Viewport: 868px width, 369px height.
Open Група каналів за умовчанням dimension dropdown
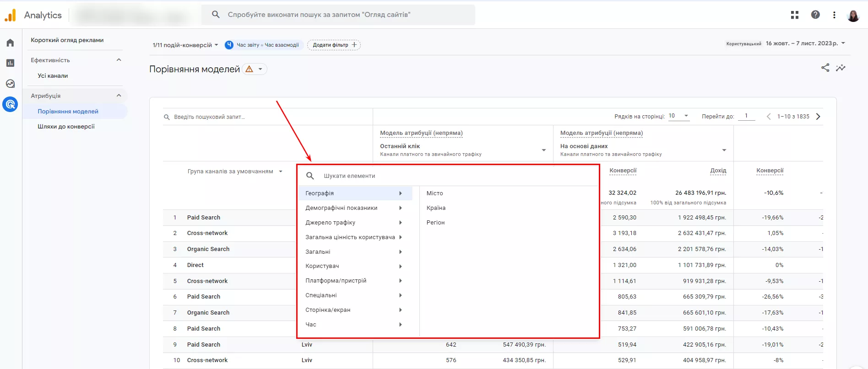pyautogui.click(x=235, y=171)
